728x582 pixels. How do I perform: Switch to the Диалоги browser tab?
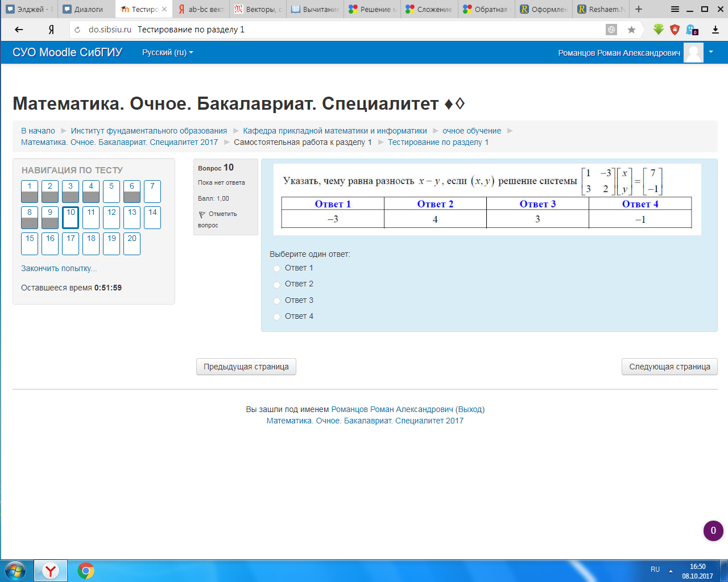pos(86,9)
